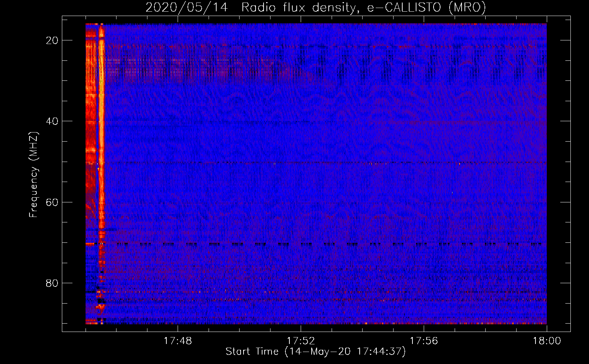This screenshot has height=364, width=589.
Task: Click the 60 MHz frequency tick label
Action: click(x=52, y=202)
